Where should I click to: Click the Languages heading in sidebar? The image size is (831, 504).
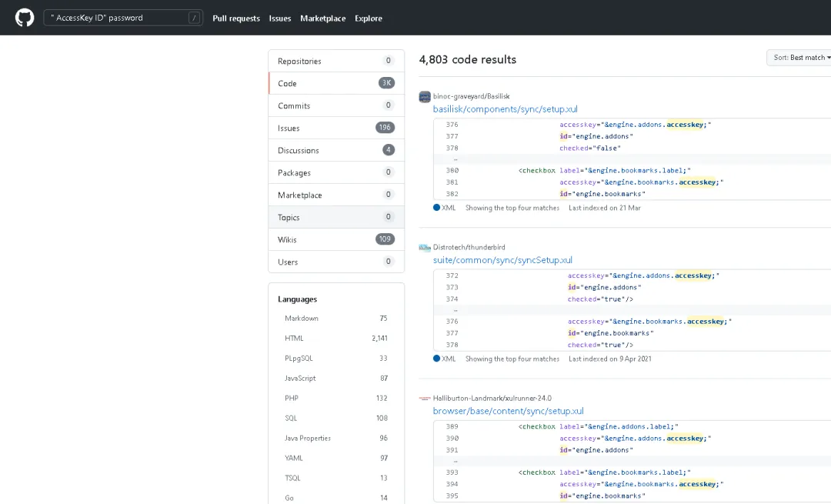point(297,299)
